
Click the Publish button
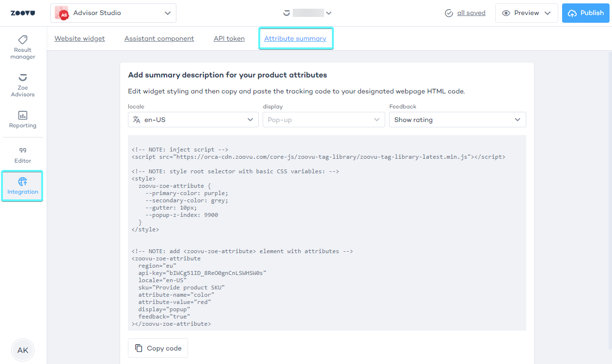585,13
